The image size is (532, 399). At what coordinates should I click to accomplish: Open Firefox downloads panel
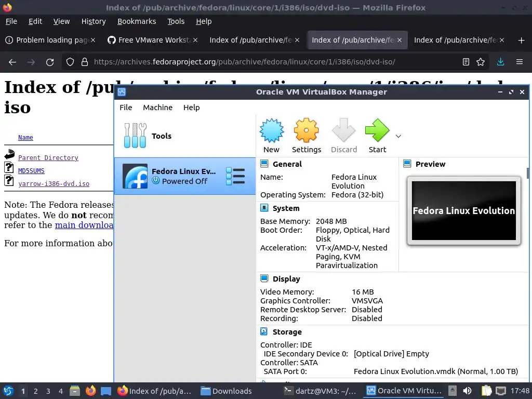click(x=500, y=62)
